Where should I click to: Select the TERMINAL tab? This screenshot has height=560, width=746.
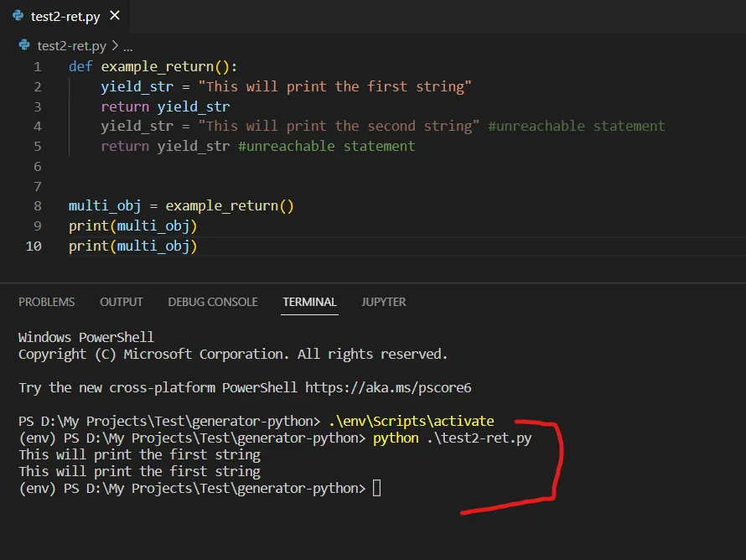(x=309, y=302)
